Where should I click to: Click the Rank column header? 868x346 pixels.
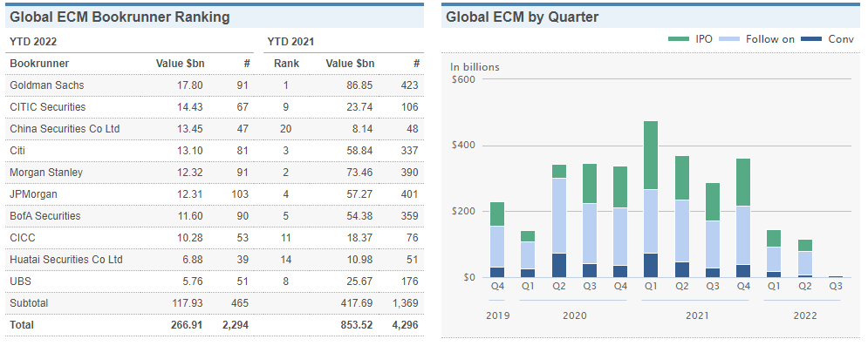286,64
